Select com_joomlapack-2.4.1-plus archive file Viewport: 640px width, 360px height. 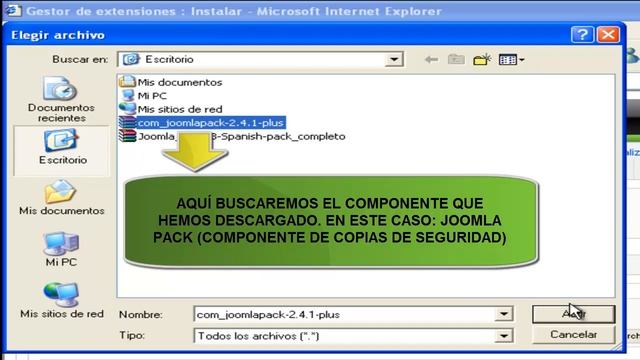[x=202, y=122]
